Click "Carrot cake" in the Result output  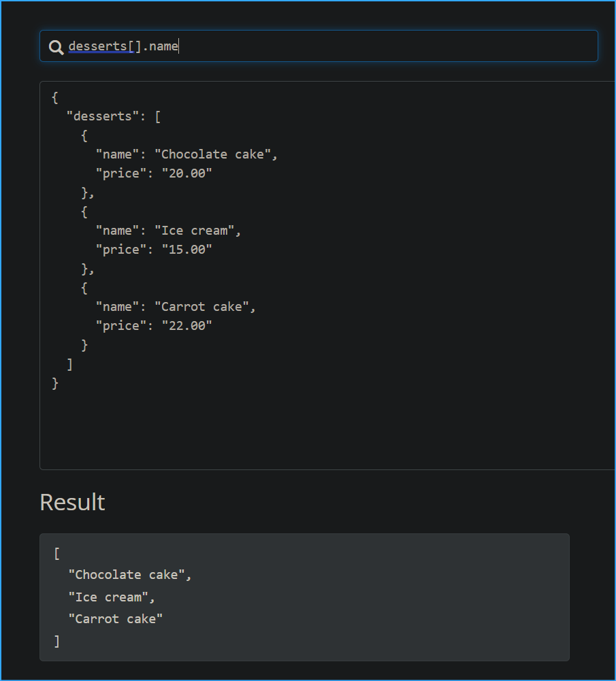(x=116, y=618)
